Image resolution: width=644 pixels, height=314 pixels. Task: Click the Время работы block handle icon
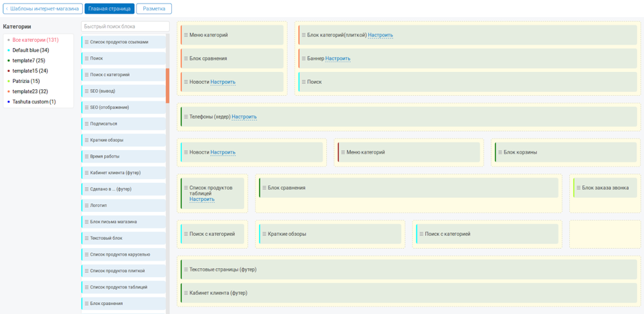86,156
